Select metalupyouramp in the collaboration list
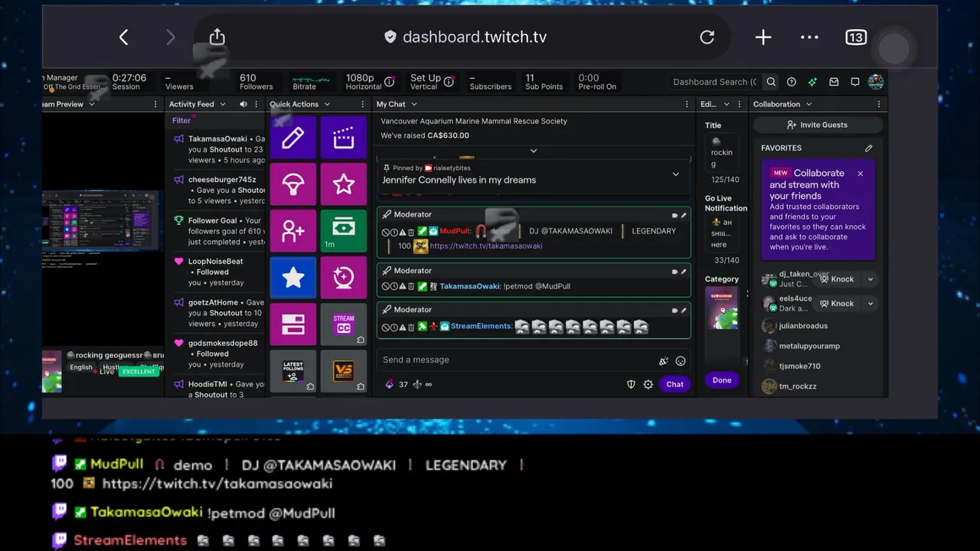The width and height of the screenshot is (980, 551). (809, 346)
